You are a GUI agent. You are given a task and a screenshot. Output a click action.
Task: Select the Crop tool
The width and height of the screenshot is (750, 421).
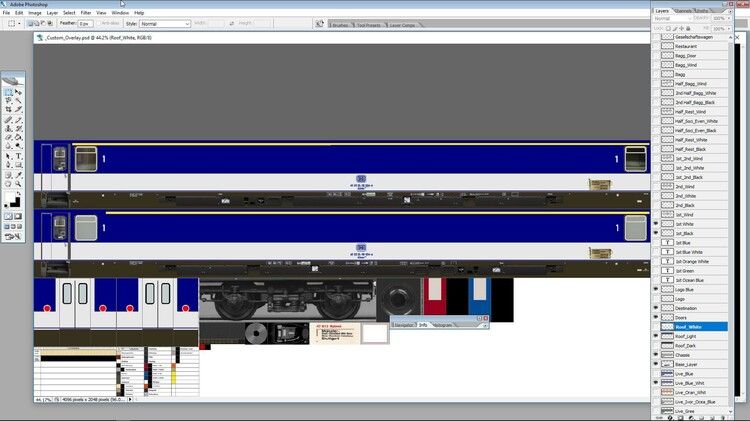click(8, 110)
